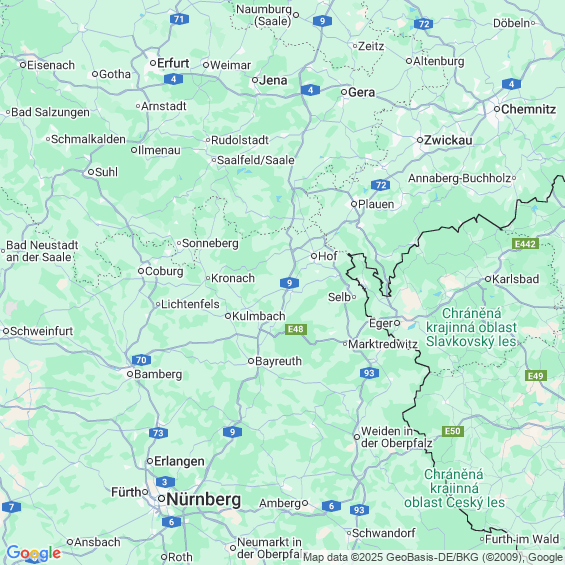
Task: Click the E442 route badge near Karlsbad
Action: pos(525,244)
